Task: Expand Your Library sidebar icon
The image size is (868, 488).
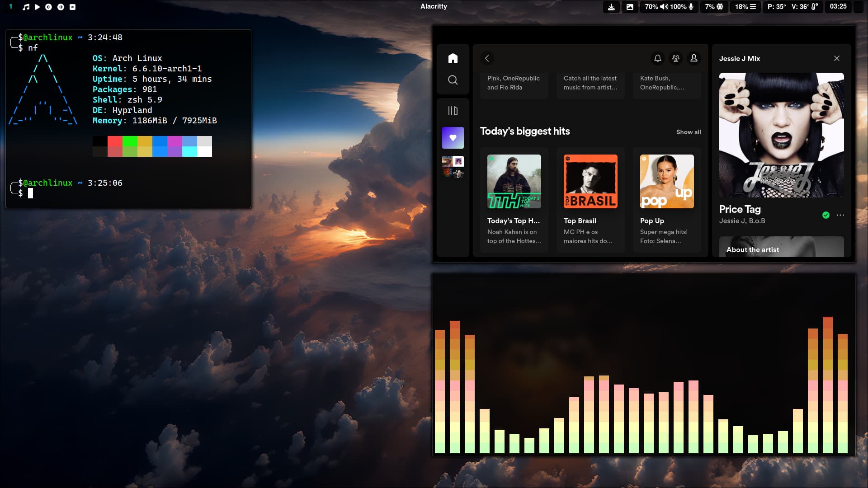Action: tap(453, 111)
